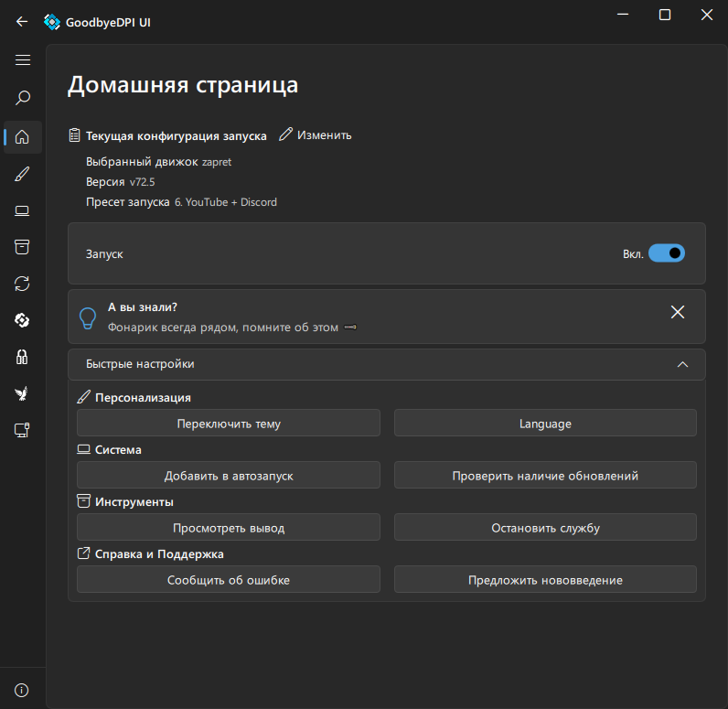Open the info icon at sidebar bottom
This screenshot has width=728, height=709.
23,690
